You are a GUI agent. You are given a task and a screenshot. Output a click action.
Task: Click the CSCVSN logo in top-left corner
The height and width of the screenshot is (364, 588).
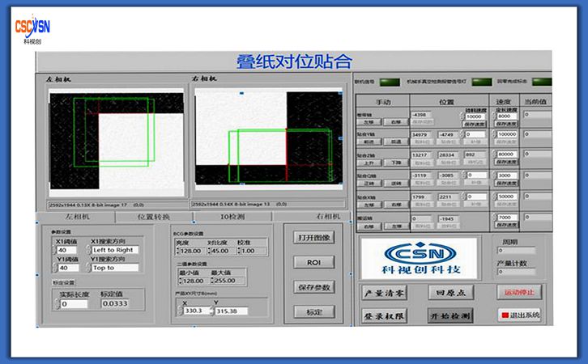(32, 30)
